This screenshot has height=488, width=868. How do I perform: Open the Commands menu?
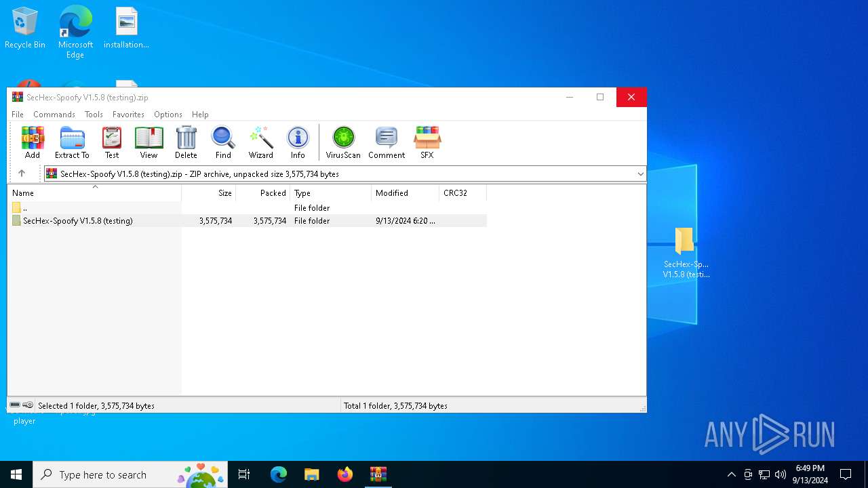[54, 115]
